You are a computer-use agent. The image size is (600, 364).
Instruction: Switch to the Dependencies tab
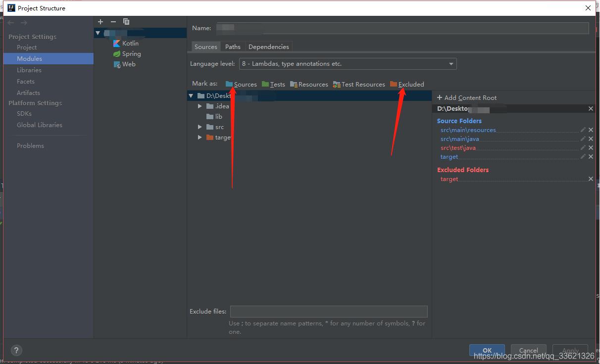[x=268, y=47]
